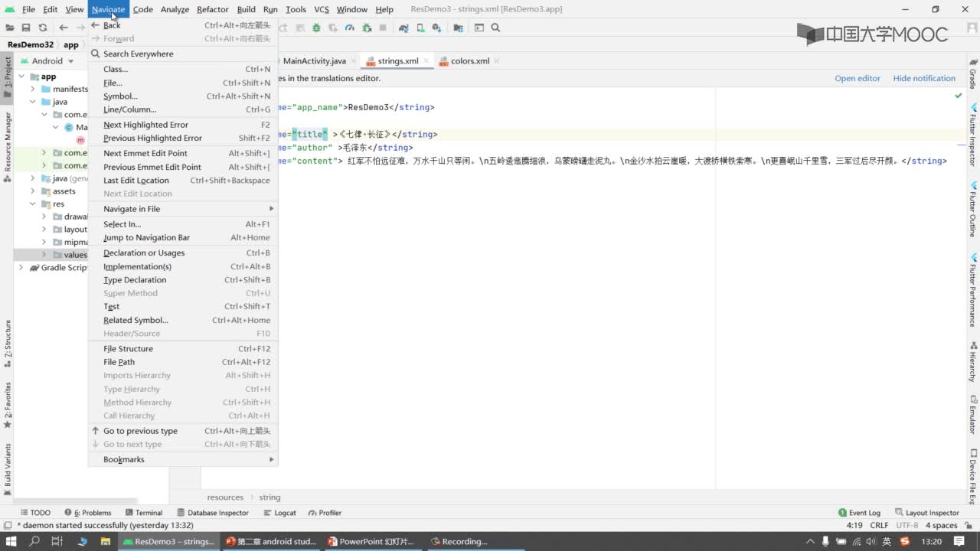Select Jump to Navigation Bar entry
This screenshot has height=551, width=980.
[x=183, y=237]
